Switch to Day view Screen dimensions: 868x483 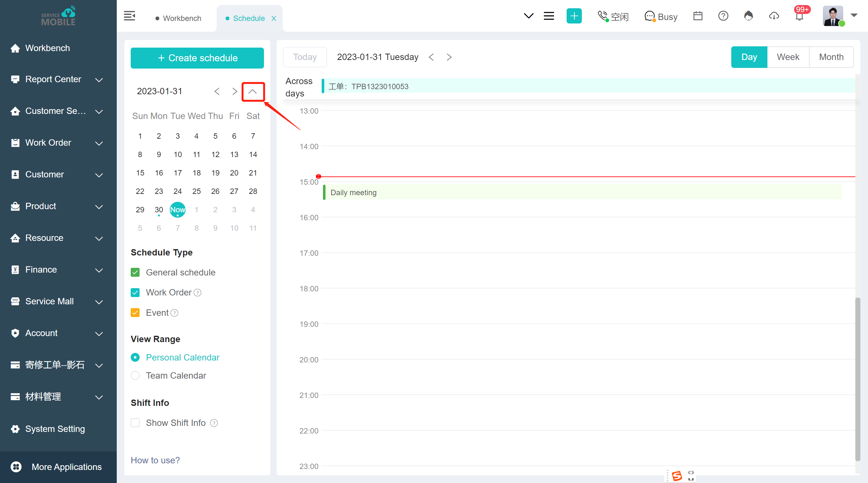click(x=749, y=57)
